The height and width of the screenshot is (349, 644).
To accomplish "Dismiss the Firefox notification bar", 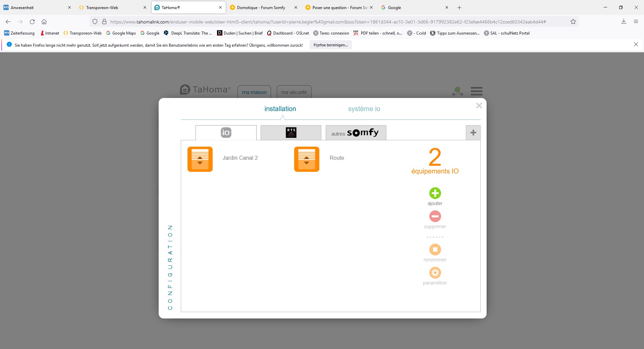I will point(636,44).
